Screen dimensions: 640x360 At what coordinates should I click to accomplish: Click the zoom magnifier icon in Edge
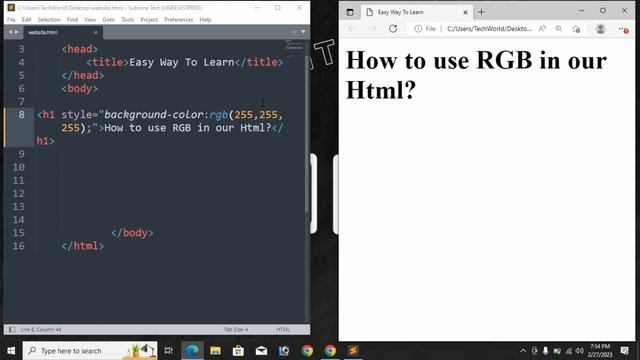(x=559, y=29)
